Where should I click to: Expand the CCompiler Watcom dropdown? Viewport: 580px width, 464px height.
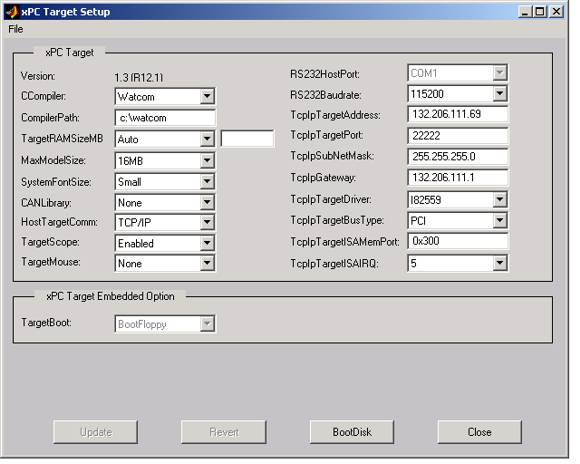point(165,96)
